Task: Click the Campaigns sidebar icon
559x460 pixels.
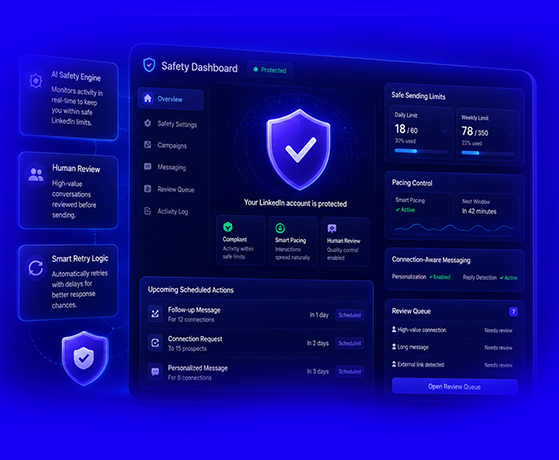Action: coord(148,145)
